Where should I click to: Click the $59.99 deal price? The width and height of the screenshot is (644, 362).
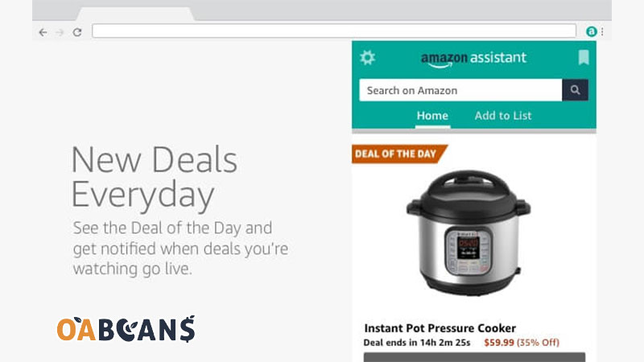[x=498, y=343]
